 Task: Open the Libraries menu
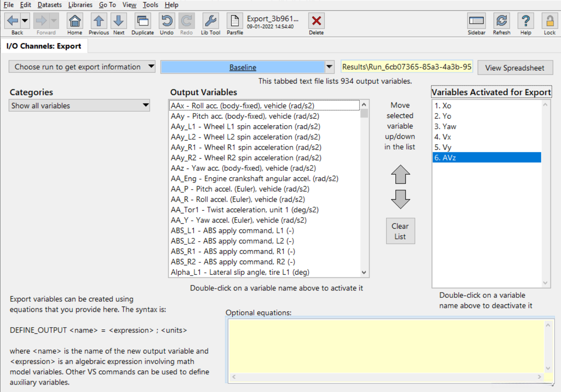pos(80,5)
